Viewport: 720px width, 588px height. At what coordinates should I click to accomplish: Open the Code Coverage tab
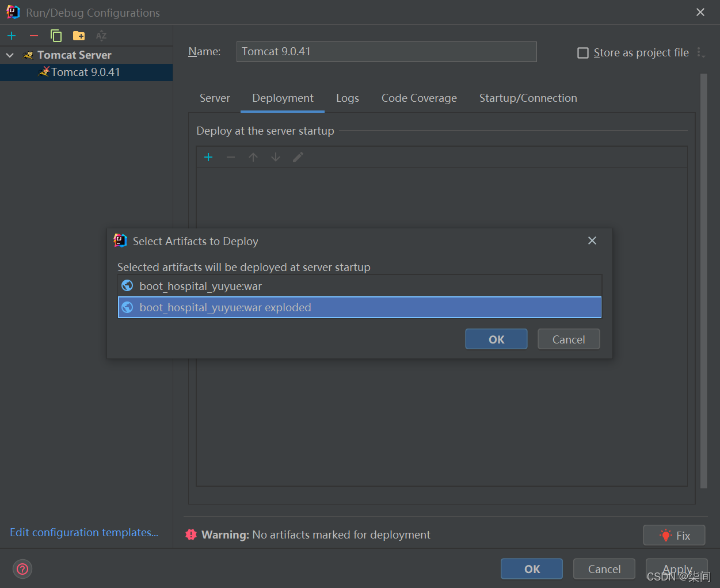point(419,98)
